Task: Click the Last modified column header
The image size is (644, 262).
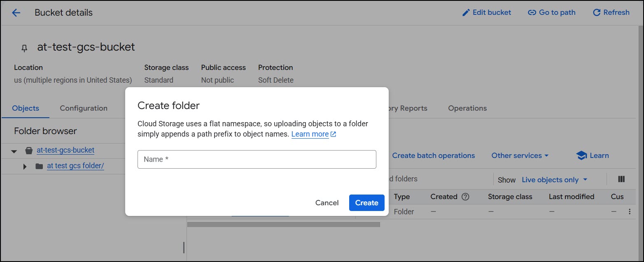Action: pos(572,197)
